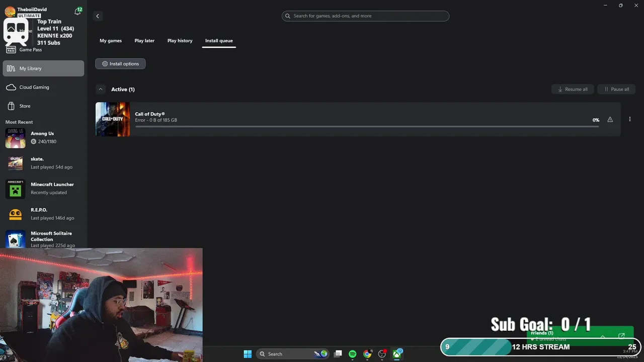Click the Call of Duty title text
Screen dimensions: 644x362
(150, 114)
